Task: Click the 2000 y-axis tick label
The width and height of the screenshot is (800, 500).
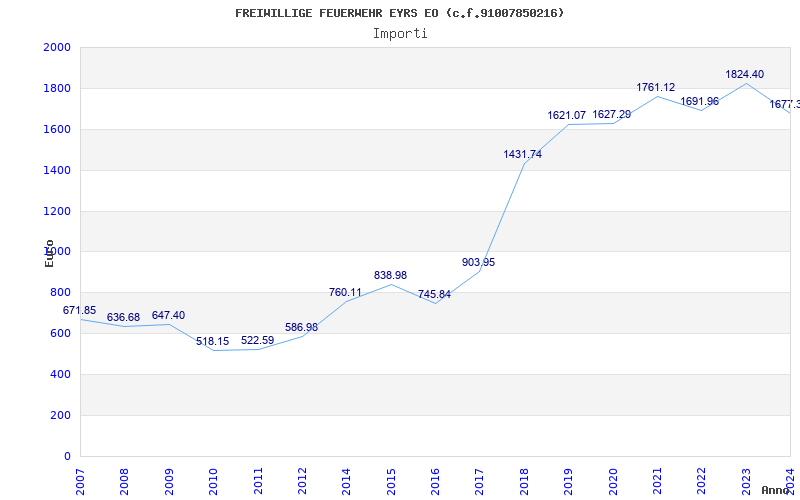Action: tap(57, 48)
